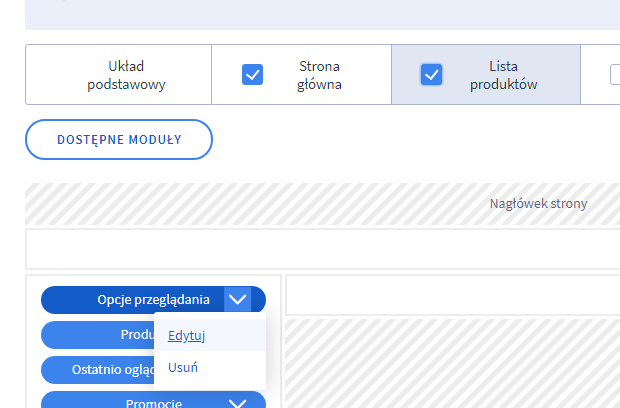The height and width of the screenshot is (408, 620).
Task: Select the partially hidden Produ module pill
Action: 95,335
